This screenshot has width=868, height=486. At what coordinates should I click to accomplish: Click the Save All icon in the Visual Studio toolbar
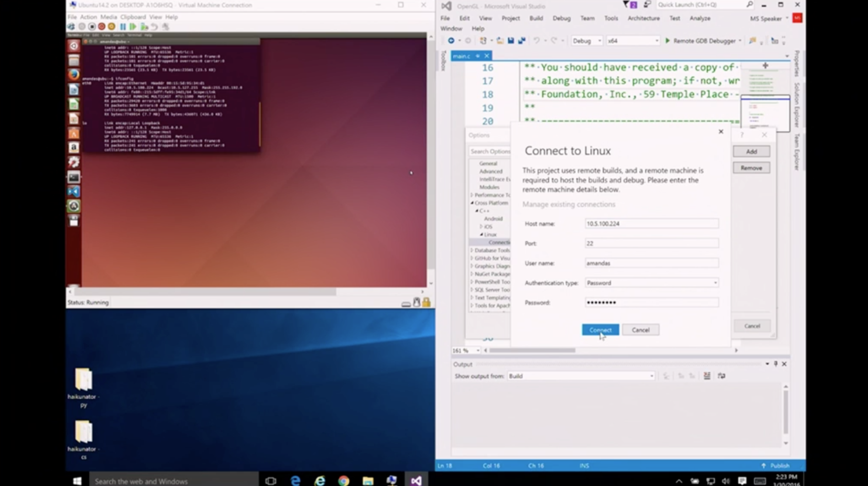pos(521,41)
